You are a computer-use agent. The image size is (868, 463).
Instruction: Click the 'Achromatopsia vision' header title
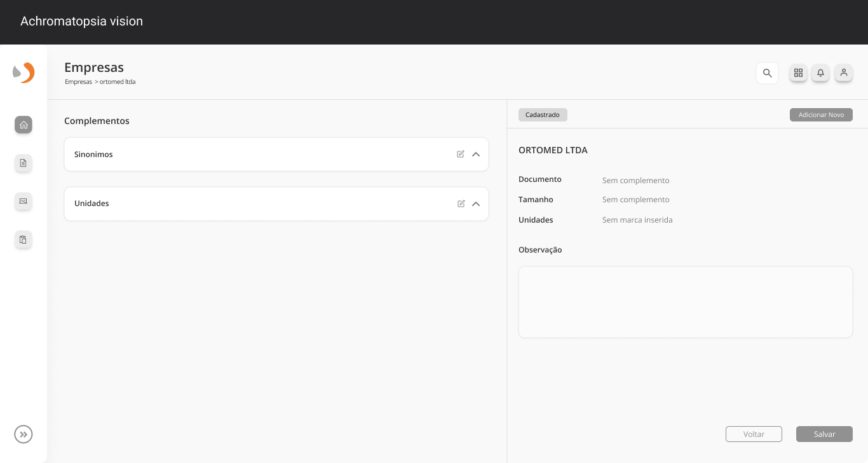[81, 21]
